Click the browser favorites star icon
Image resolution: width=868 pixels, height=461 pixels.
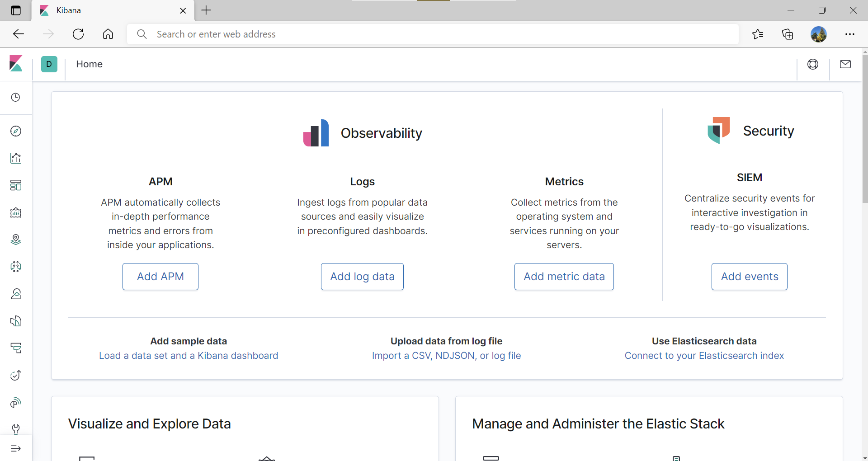point(758,34)
